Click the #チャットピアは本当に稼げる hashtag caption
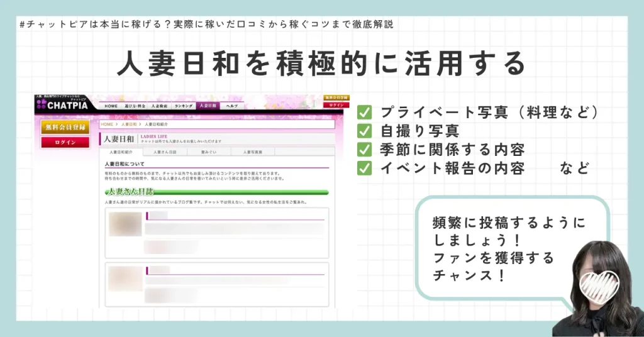The width and height of the screenshot is (644, 337). 206,25
